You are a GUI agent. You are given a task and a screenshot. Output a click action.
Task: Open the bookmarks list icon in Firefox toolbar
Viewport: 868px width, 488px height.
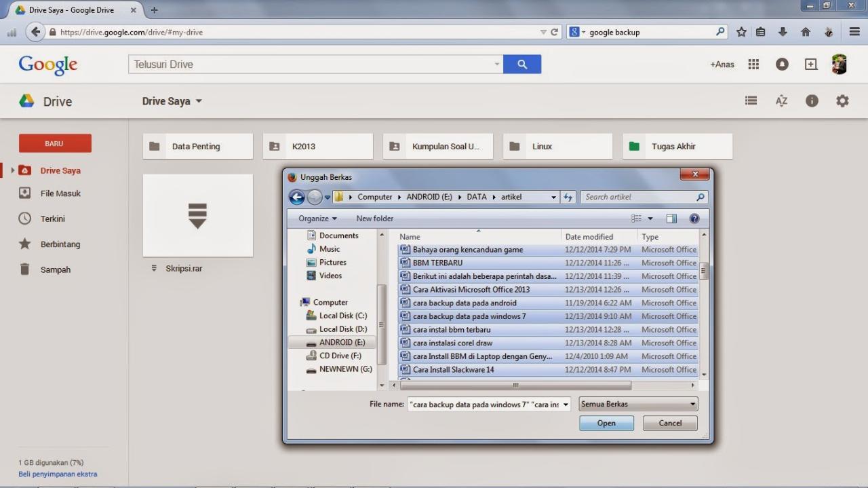click(761, 32)
